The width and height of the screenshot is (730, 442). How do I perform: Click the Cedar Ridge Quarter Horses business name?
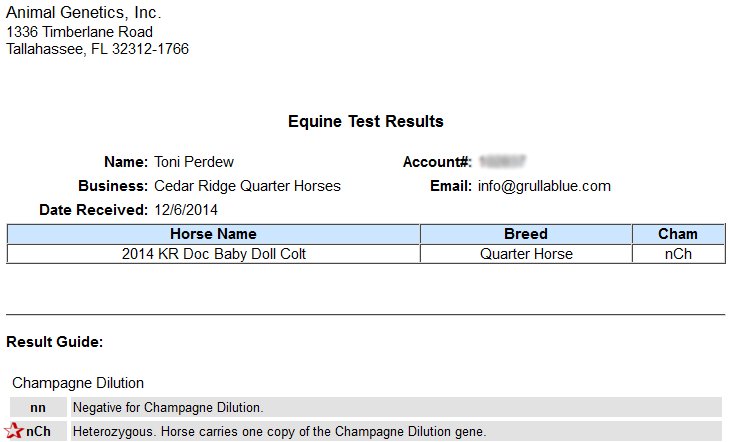[x=247, y=186]
